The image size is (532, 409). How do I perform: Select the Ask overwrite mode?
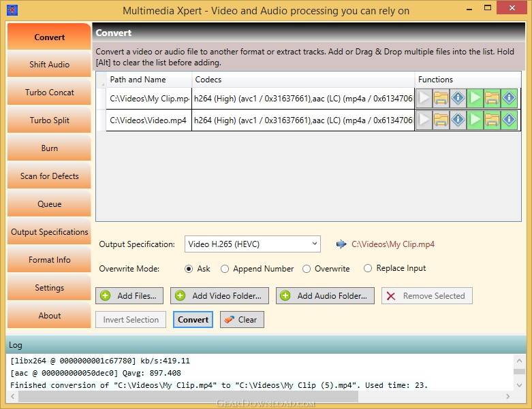point(198,269)
